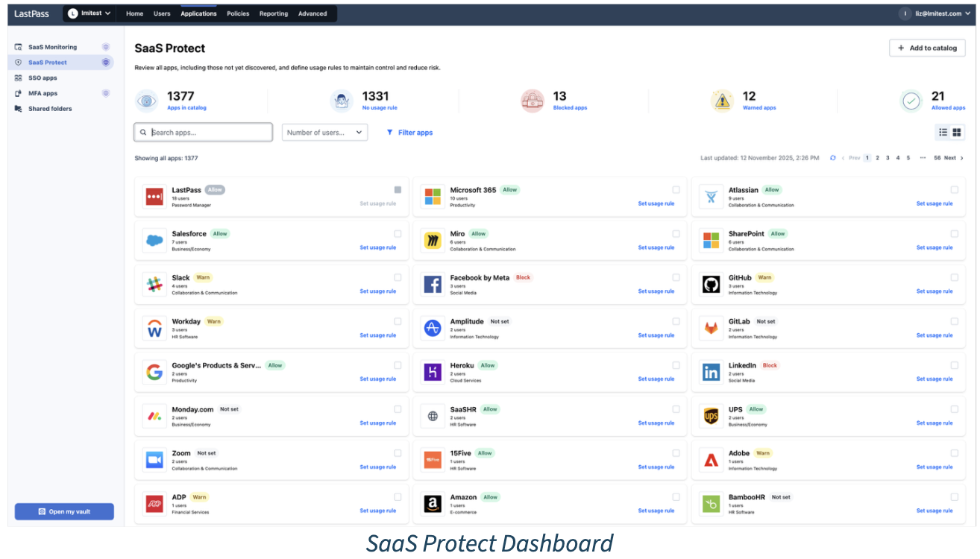Image resolution: width=980 pixels, height=559 pixels.
Task: Switch to list view icon
Action: [x=943, y=133]
